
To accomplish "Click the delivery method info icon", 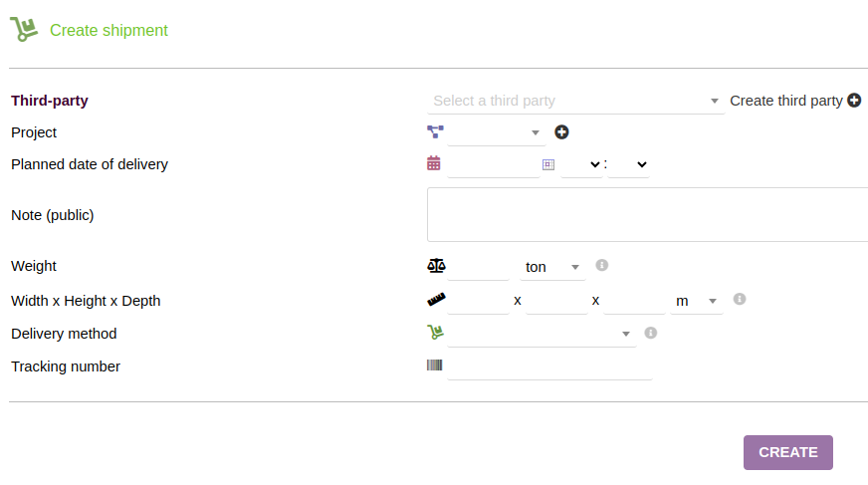I will [x=651, y=333].
